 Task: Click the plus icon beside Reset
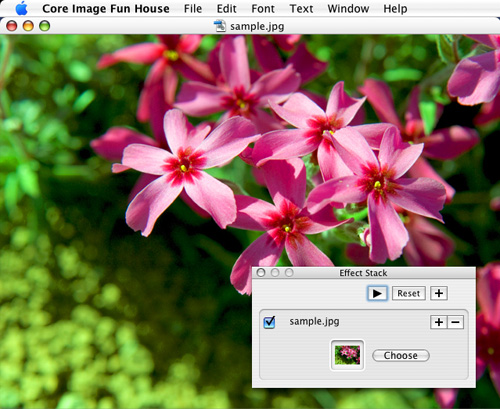(x=439, y=293)
